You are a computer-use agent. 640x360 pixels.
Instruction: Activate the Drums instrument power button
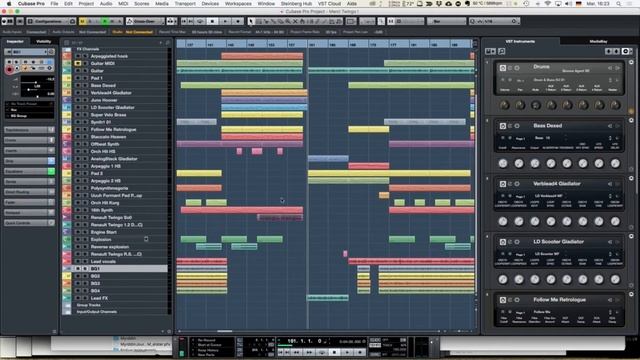click(x=503, y=68)
